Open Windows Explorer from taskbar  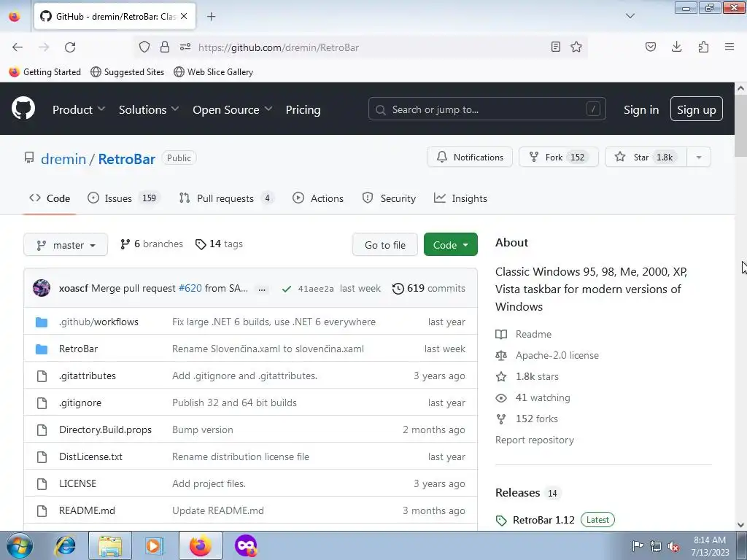tap(110, 545)
